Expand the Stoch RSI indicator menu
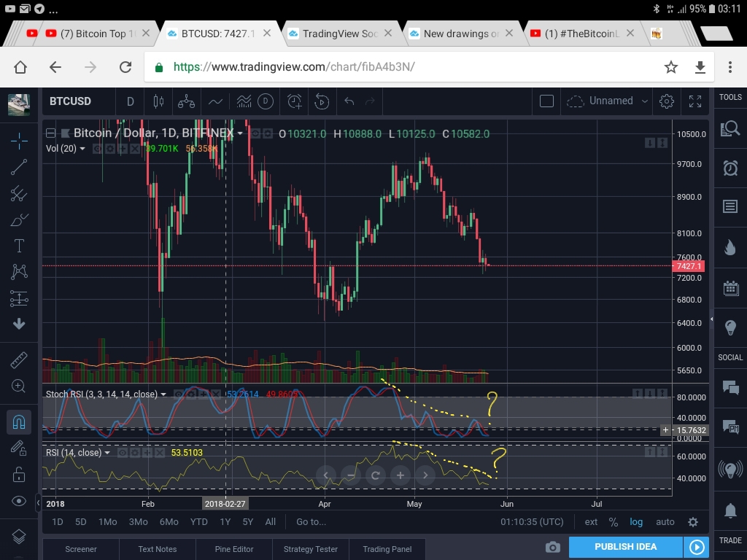747x560 pixels. [163, 394]
